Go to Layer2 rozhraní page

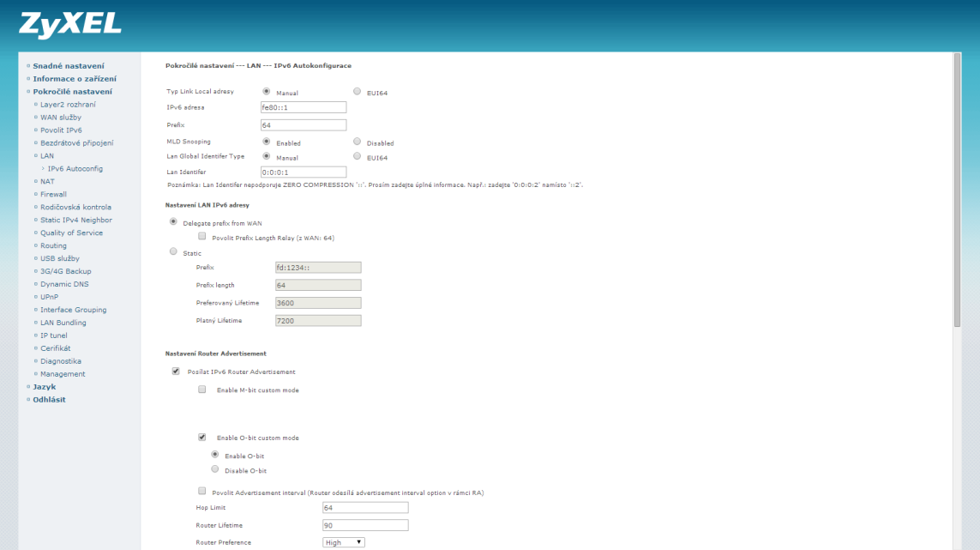pos(68,105)
